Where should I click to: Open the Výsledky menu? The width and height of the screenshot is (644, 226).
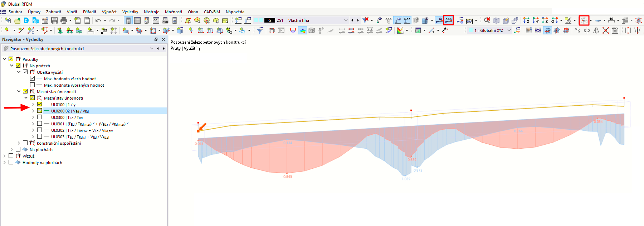130,12
